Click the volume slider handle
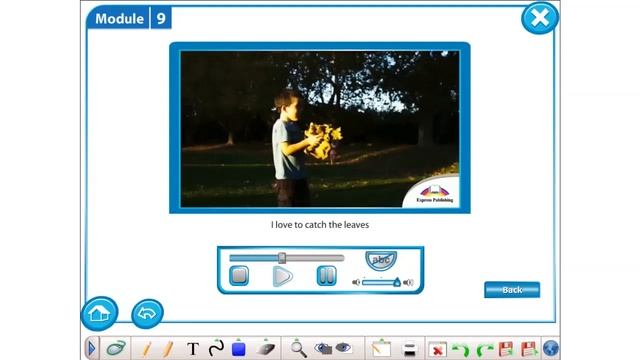This screenshot has width=640, height=360. [397, 282]
